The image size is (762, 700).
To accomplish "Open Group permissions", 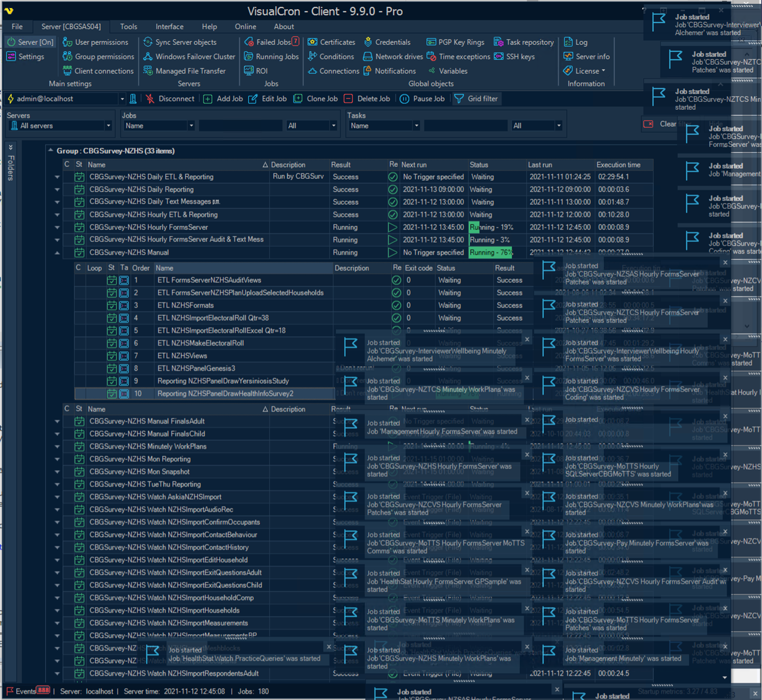I will [x=98, y=57].
